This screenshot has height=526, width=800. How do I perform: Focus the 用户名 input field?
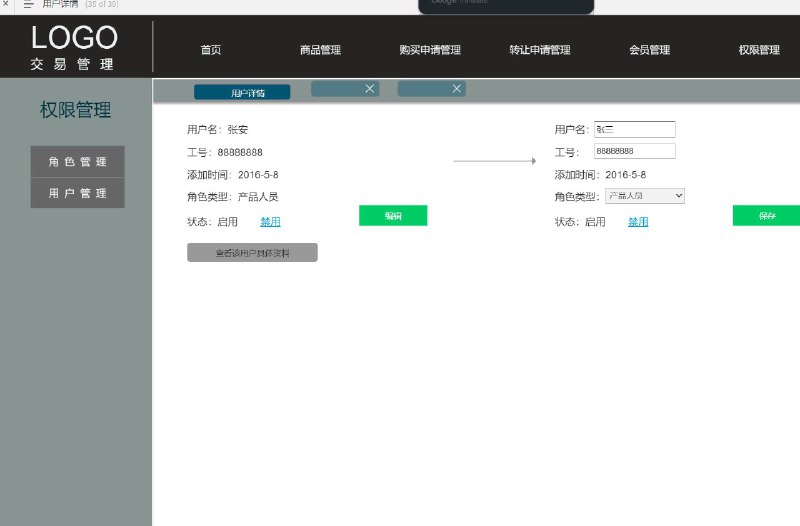[635, 130]
